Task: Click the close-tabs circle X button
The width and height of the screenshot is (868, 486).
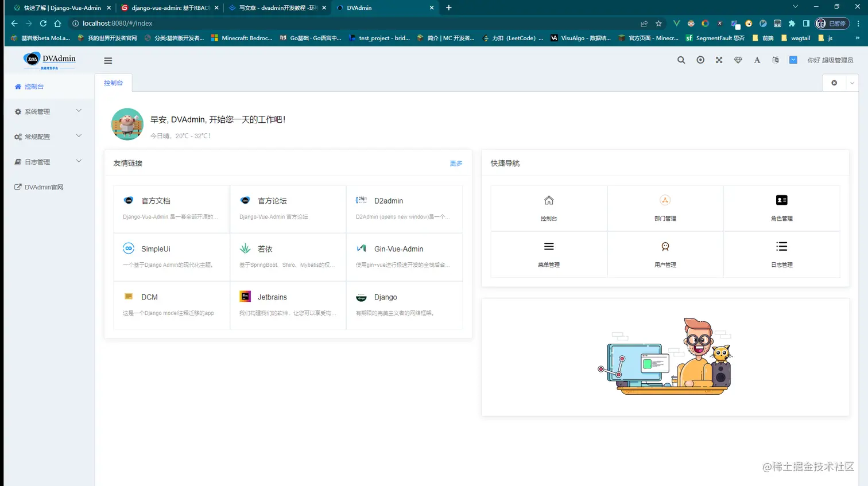Action: (x=834, y=83)
